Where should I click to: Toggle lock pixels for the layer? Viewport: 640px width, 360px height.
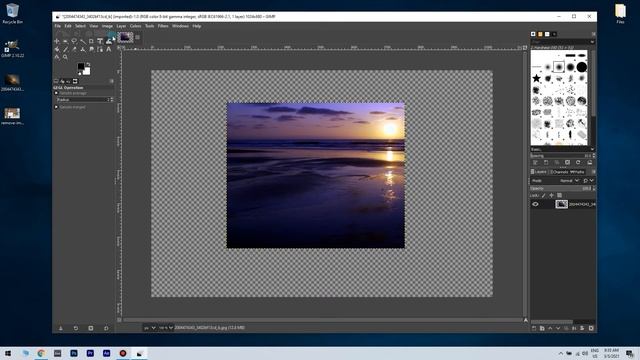(x=543, y=196)
